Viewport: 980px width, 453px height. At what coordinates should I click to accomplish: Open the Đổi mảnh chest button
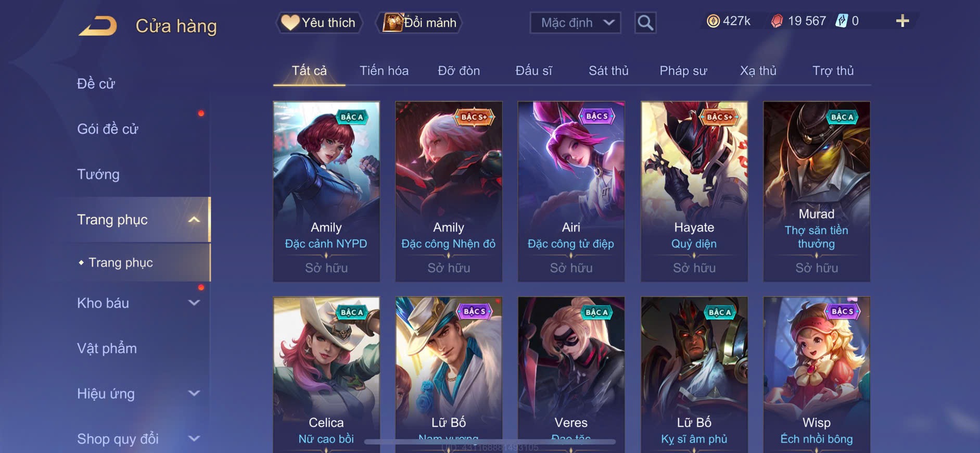(x=419, y=22)
